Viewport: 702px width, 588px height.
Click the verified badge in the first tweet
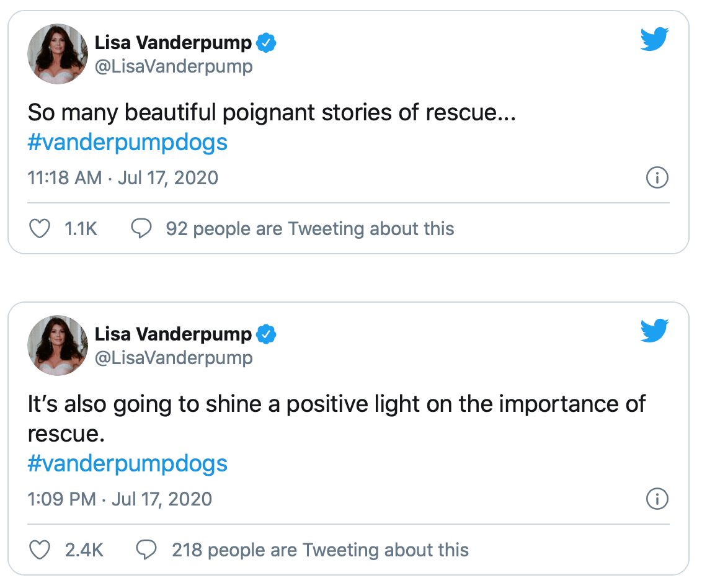[x=266, y=43]
